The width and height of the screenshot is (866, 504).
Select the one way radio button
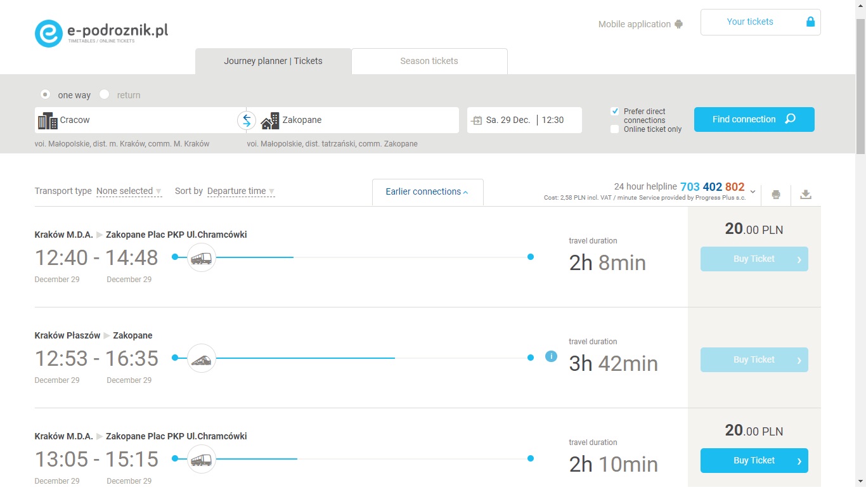[x=45, y=94]
